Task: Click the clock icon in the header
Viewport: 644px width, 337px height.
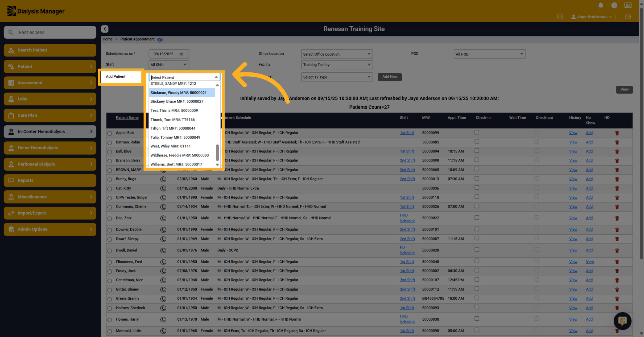Action: (x=614, y=5)
